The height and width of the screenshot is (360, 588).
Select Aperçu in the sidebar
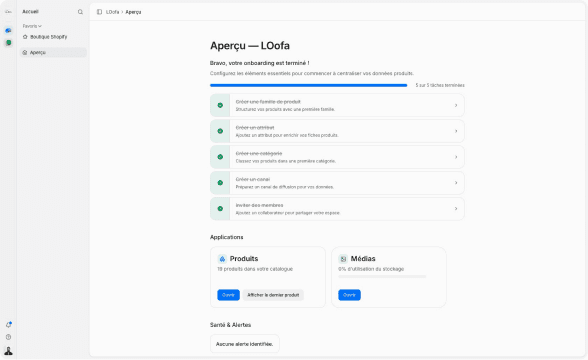pyautogui.click(x=53, y=52)
